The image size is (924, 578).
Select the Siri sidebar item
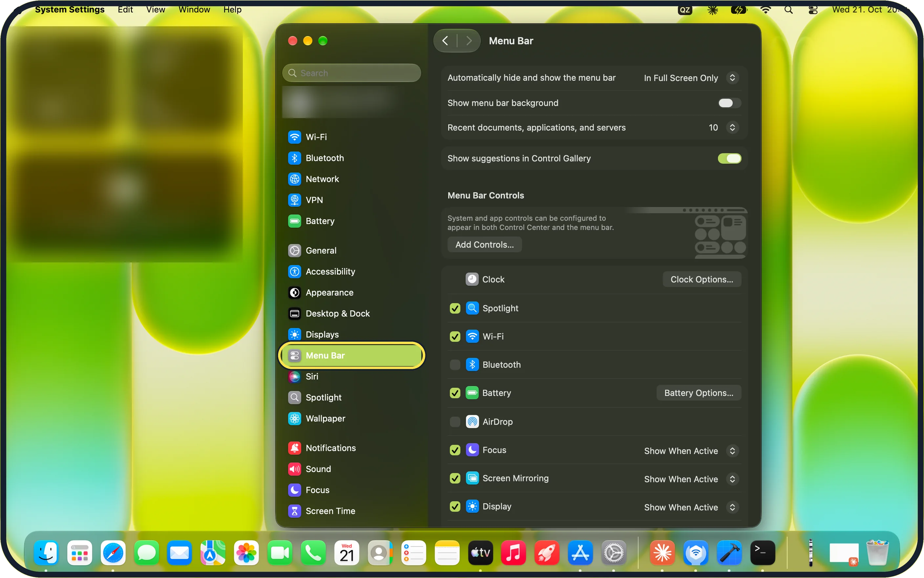point(351,377)
